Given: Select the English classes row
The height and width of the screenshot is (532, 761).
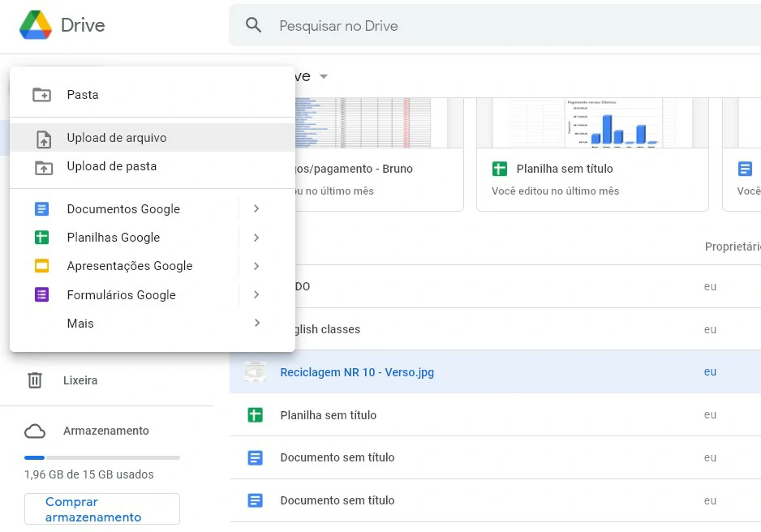Looking at the screenshot, I should click(x=495, y=329).
